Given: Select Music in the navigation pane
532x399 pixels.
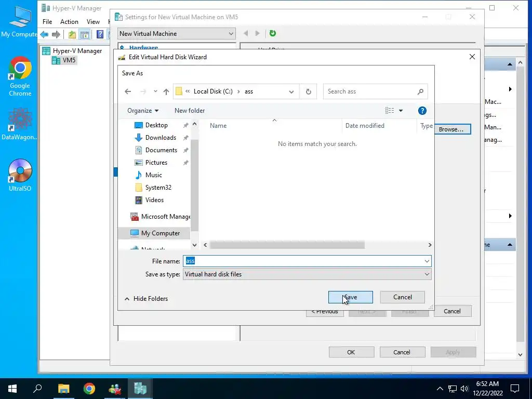Looking at the screenshot, I should click(x=153, y=175).
